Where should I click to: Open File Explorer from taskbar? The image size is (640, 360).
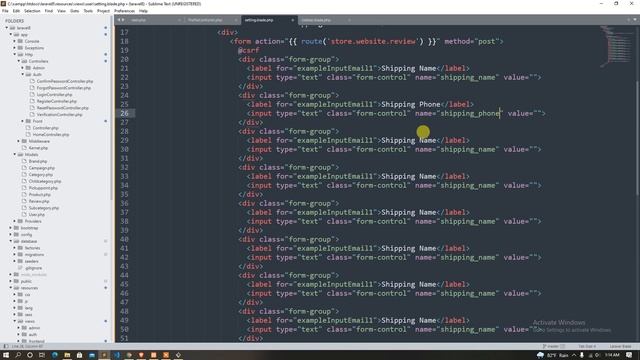(67, 355)
